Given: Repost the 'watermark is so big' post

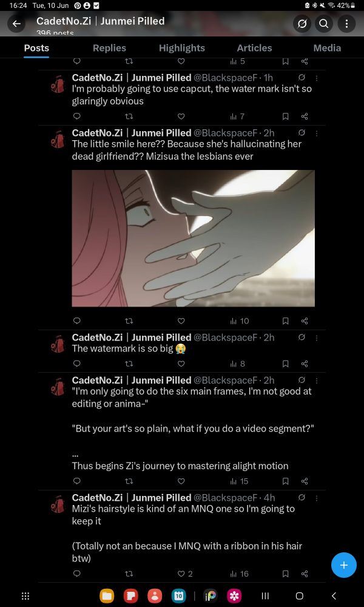Looking at the screenshot, I should [x=129, y=364].
